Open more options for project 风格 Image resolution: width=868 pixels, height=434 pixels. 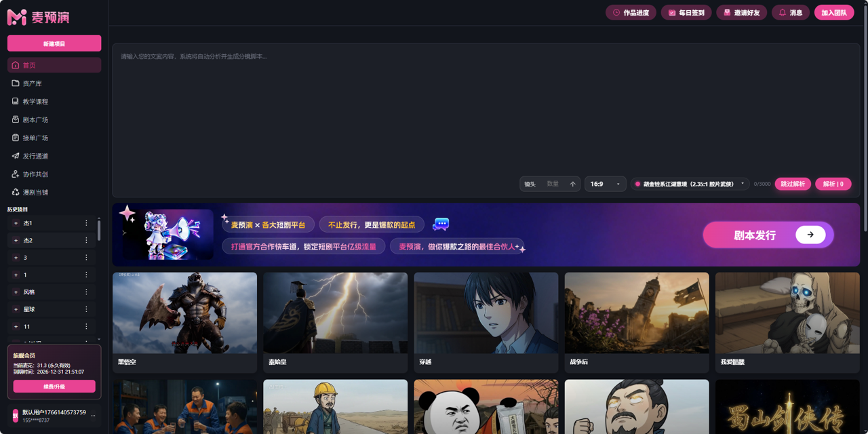tap(86, 292)
